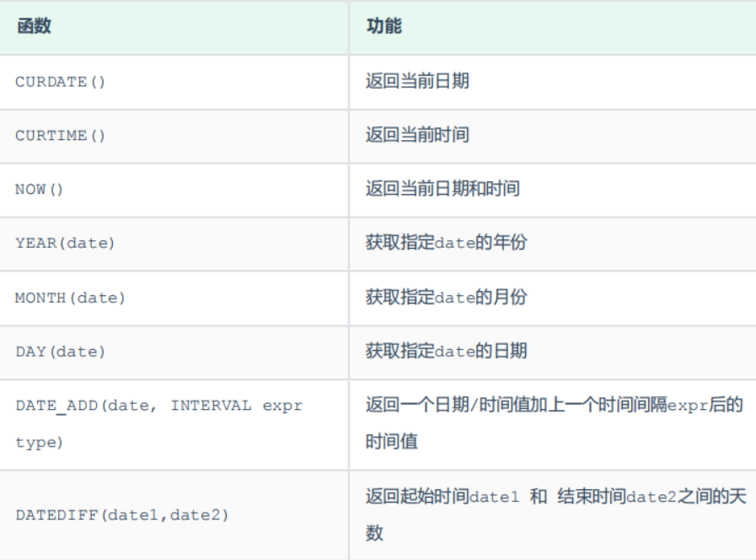Select the DAY(date) function cell
756x560 pixels.
click(x=61, y=352)
